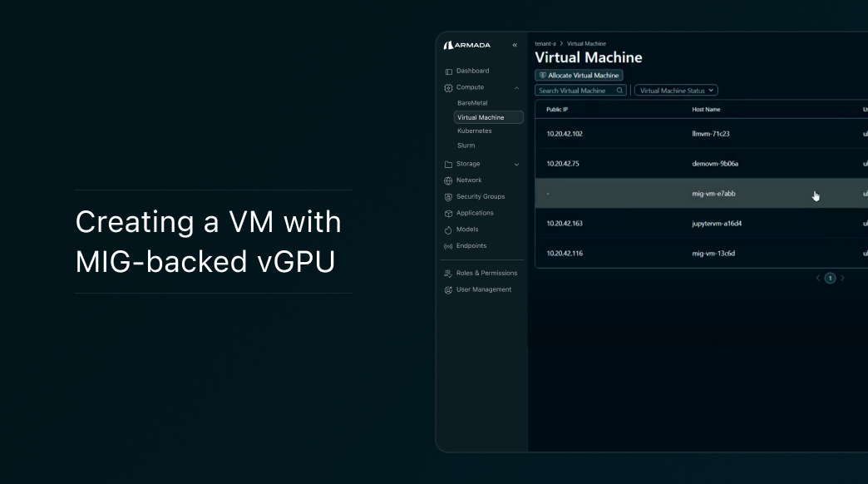This screenshot has height=484, width=868.
Task: Focus the Search Virtual Machine field
Action: coord(580,91)
